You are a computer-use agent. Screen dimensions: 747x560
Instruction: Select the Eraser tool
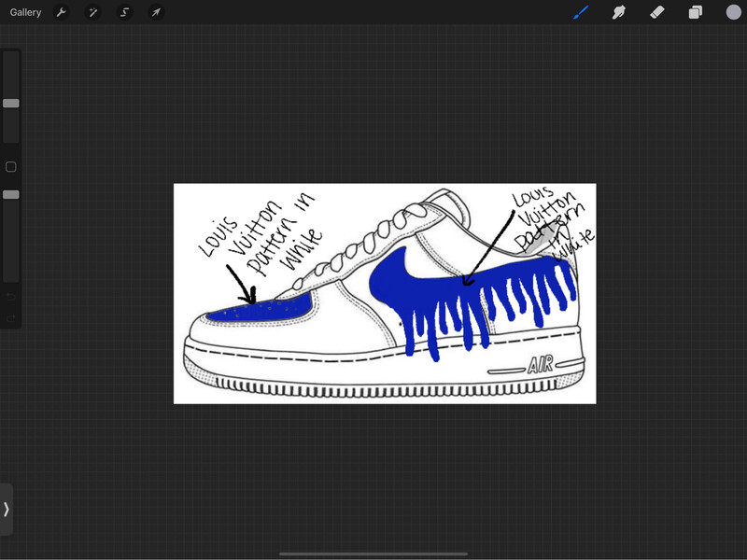coord(657,12)
